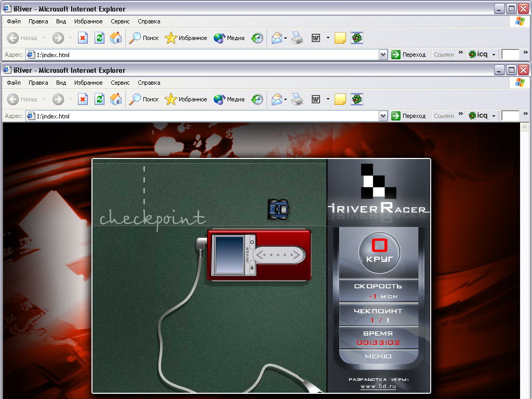This screenshot has height=399, width=532.
Task: Click Home icon in the lower browser window
Action: pyautogui.click(x=116, y=99)
